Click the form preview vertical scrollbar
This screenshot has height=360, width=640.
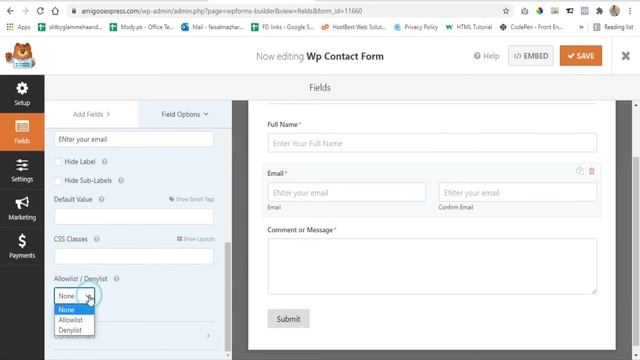[636, 251]
